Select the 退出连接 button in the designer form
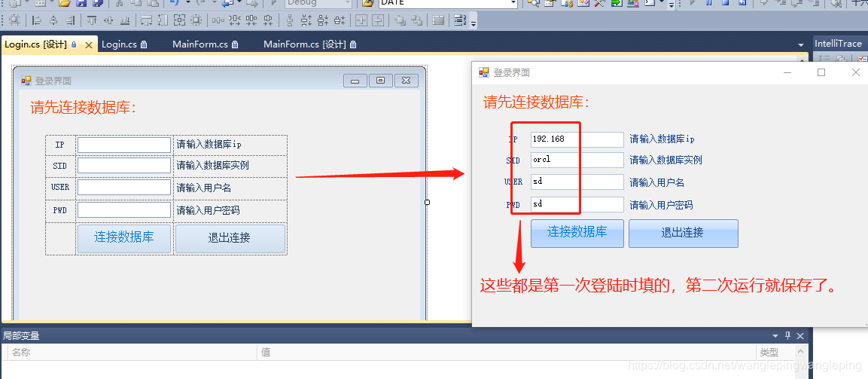Viewport: 868px width, 379px height. pos(230,239)
